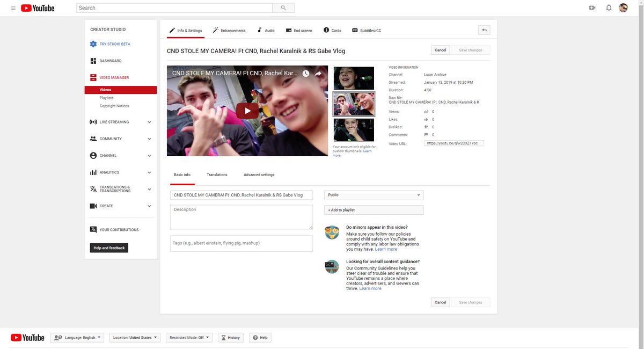Viewport: 644px width, 349px height.
Task: Click the top Cancel button
Action: [440, 50]
